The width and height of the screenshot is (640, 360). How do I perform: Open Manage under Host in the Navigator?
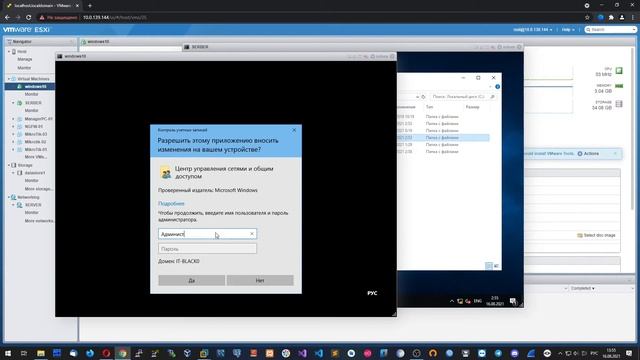24,59
